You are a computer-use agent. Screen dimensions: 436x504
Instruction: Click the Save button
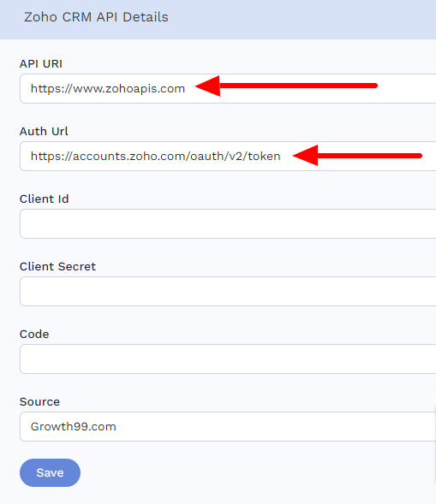coord(50,472)
